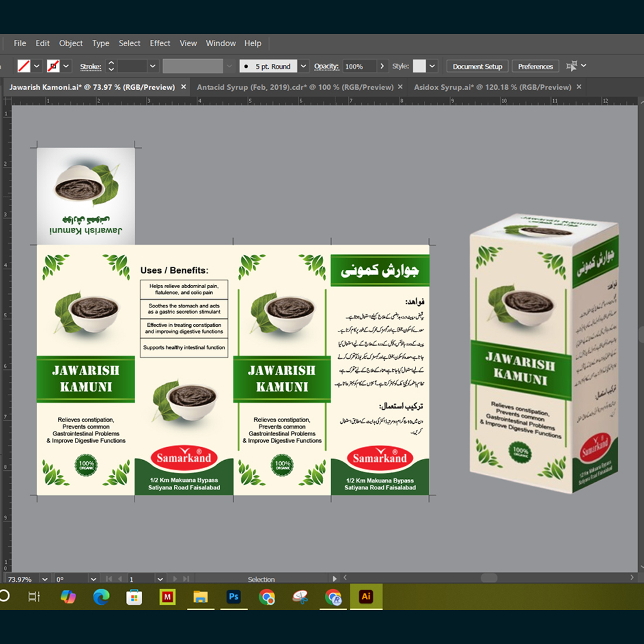Click the status bar play arrow icon

coord(334,578)
